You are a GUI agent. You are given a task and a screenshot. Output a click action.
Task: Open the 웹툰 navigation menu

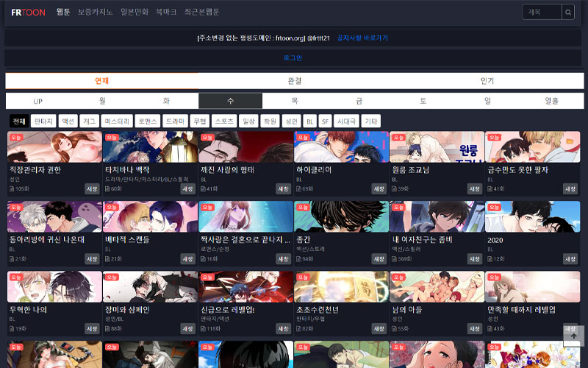tap(63, 12)
